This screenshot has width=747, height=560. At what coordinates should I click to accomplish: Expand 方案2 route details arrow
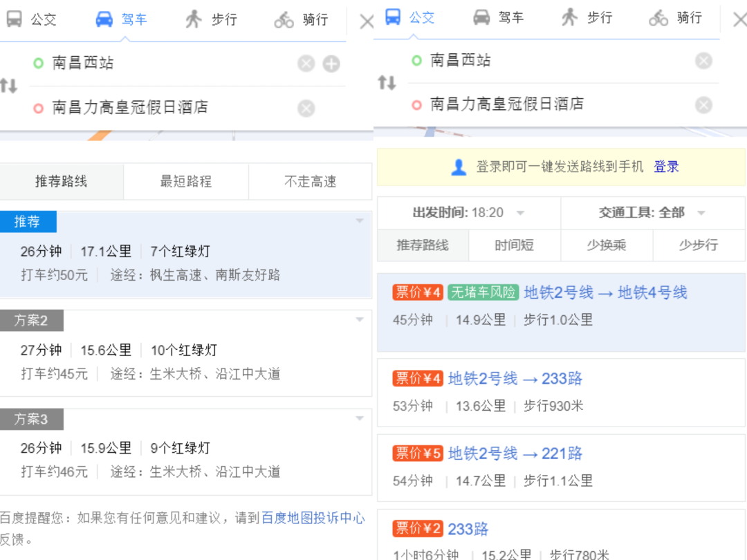360,319
